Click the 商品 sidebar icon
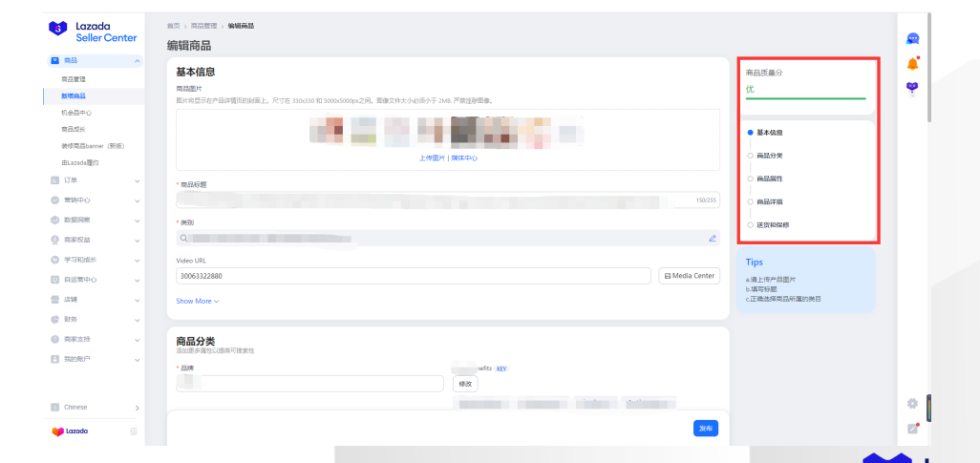 [55, 60]
